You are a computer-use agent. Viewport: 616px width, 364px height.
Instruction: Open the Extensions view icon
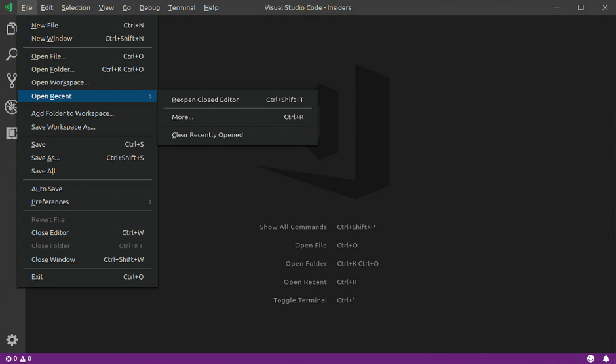pos(12,133)
